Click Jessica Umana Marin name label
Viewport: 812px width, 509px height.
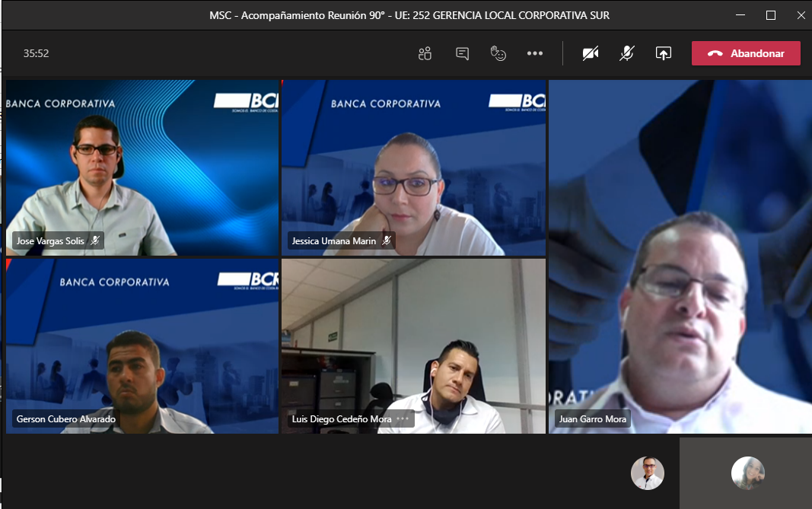(x=334, y=240)
